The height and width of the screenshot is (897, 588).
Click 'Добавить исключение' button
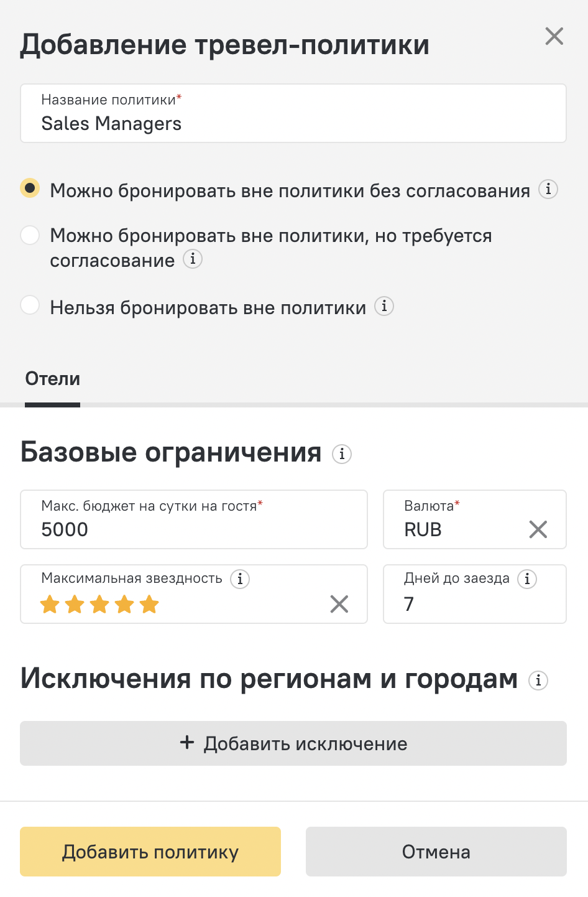pos(293,743)
